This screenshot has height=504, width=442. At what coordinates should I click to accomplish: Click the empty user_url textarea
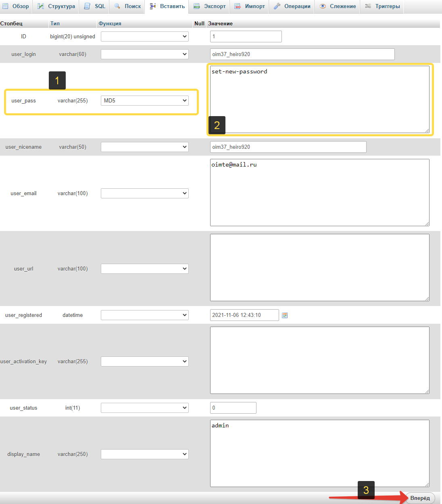click(320, 267)
